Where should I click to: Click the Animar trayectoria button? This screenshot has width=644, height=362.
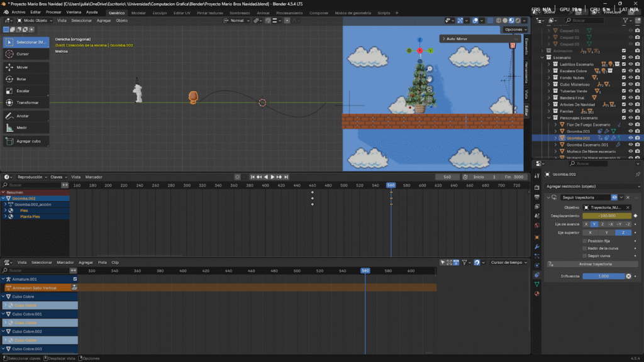pyautogui.click(x=594, y=264)
